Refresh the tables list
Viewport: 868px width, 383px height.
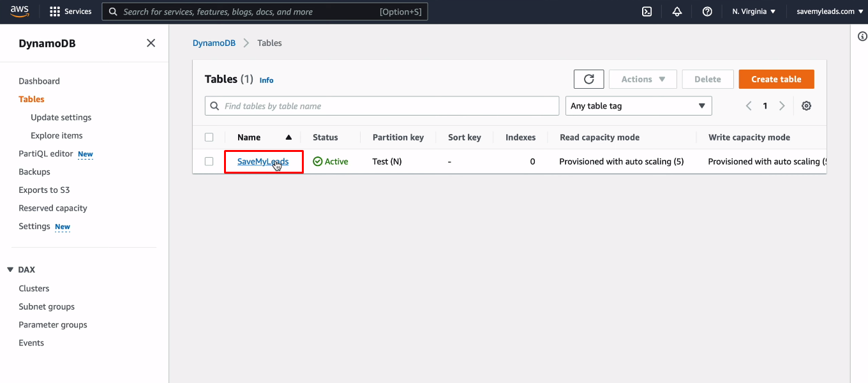pyautogui.click(x=589, y=79)
